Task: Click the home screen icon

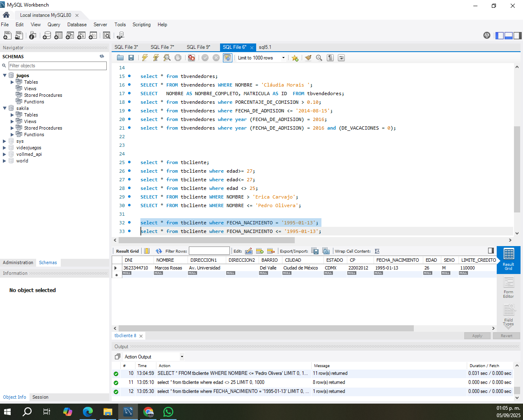Action: 6,15
